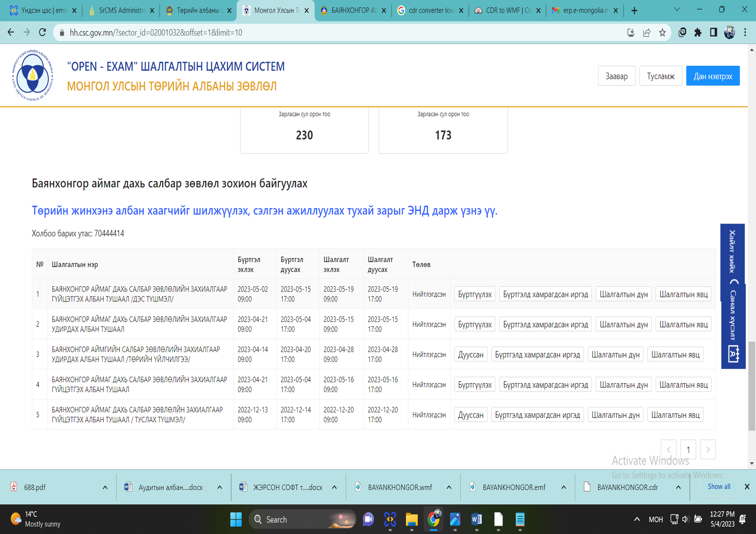Click Бүртгэлд хамрагдсан иргэд in row 1
Image resolution: width=756 pixels, height=534 pixels.
pyautogui.click(x=545, y=294)
